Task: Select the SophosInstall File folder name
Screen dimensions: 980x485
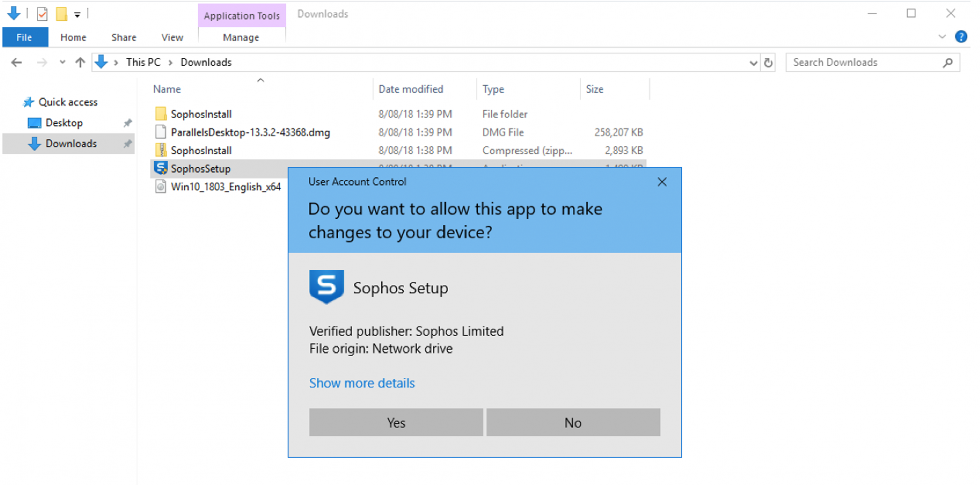Action: [201, 114]
